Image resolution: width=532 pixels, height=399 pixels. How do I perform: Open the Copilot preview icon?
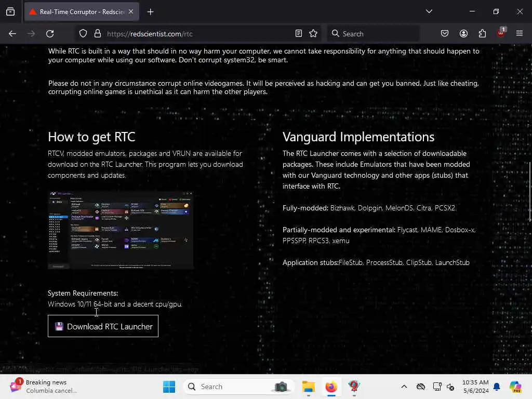(515, 387)
